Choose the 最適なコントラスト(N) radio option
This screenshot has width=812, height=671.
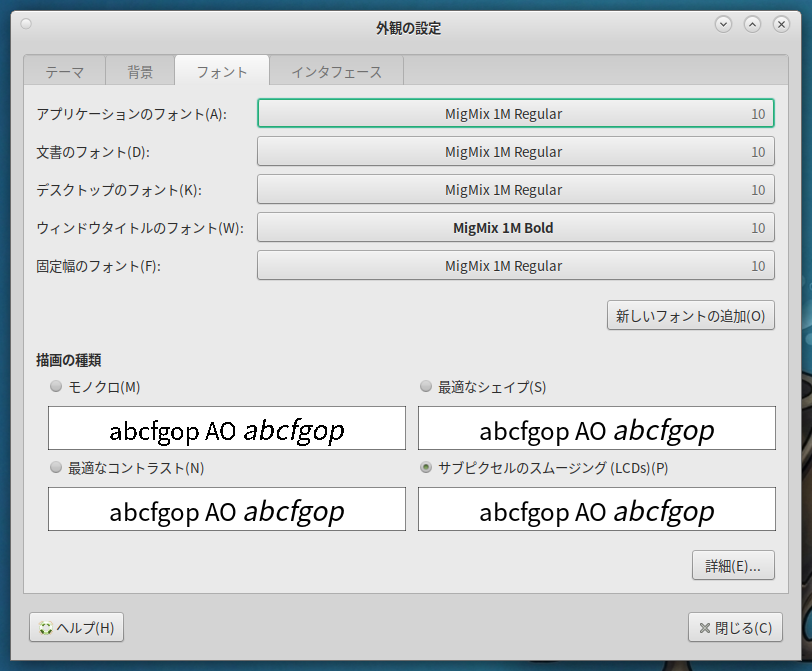pyautogui.click(x=56, y=468)
